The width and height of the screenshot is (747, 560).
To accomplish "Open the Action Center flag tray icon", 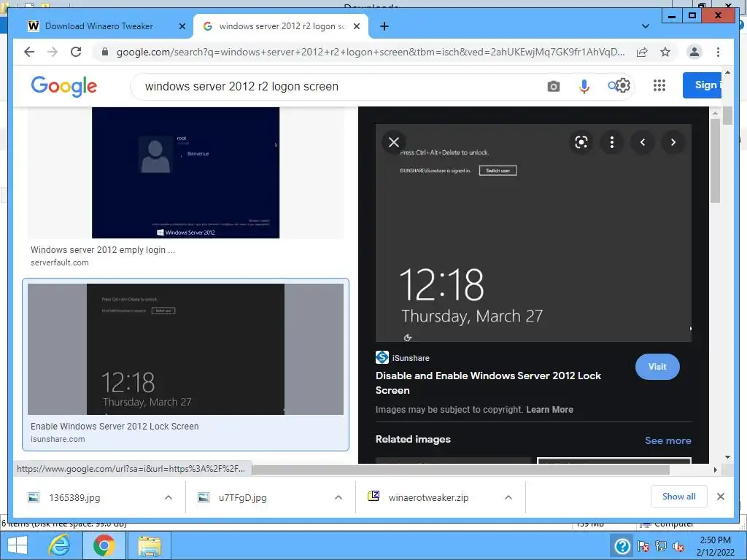I will [x=643, y=546].
